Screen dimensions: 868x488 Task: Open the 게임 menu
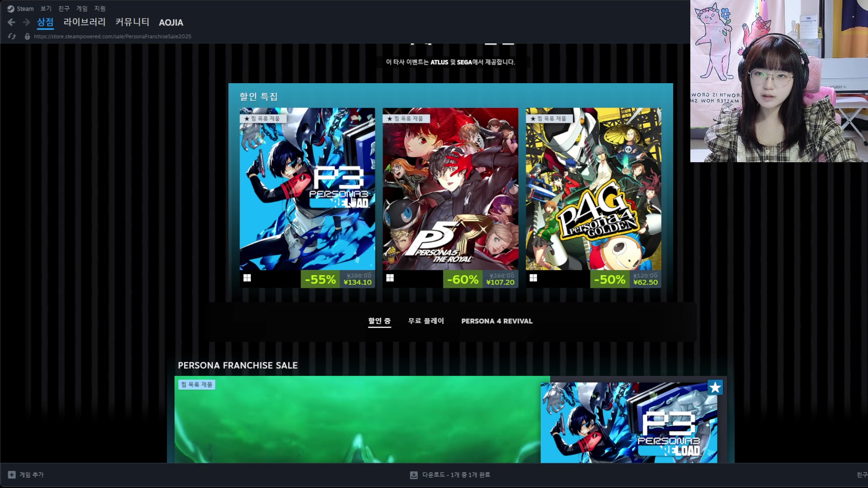click(82, 9)
